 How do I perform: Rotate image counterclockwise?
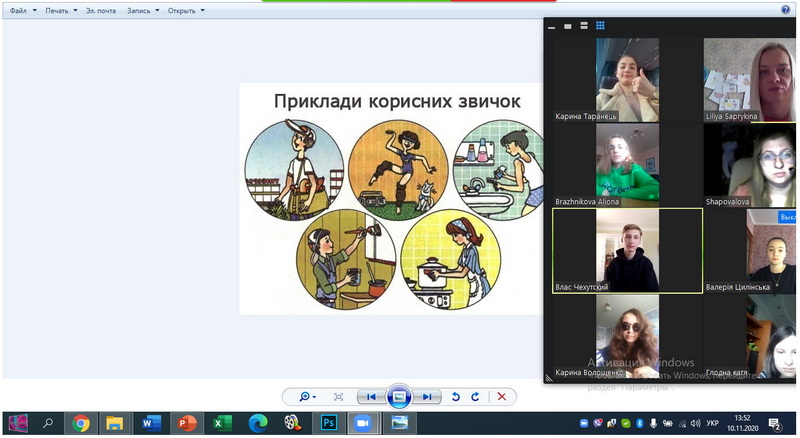456,397
